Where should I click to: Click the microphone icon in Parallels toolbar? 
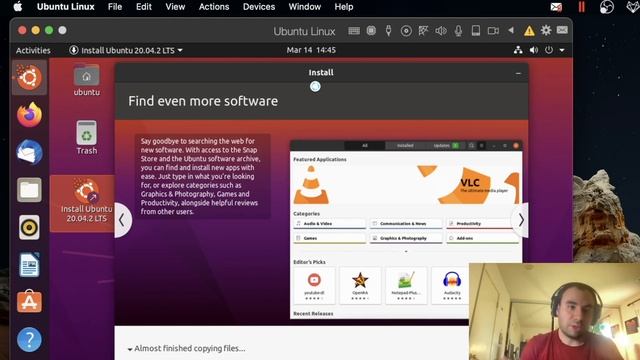458,31
